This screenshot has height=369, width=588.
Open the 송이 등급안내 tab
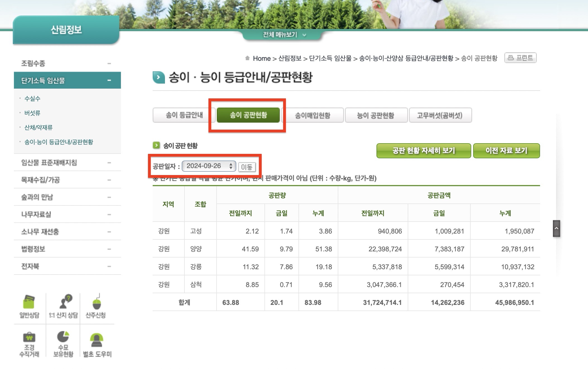coord(184,115)
